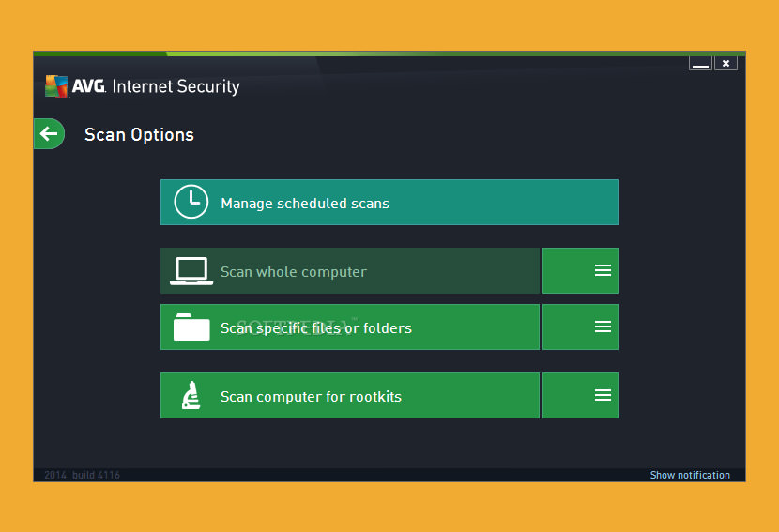Open settings menu for Scan whole computer

tap(602, 271)
